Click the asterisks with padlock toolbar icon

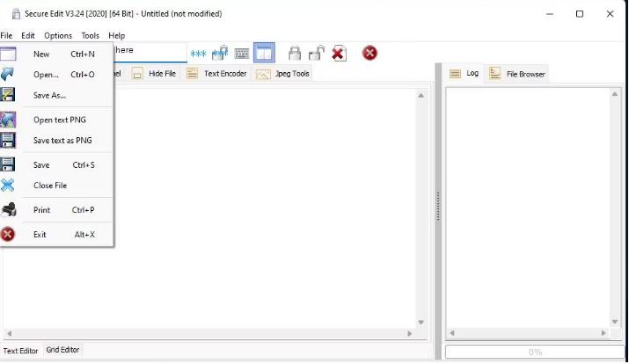(220, 53)
